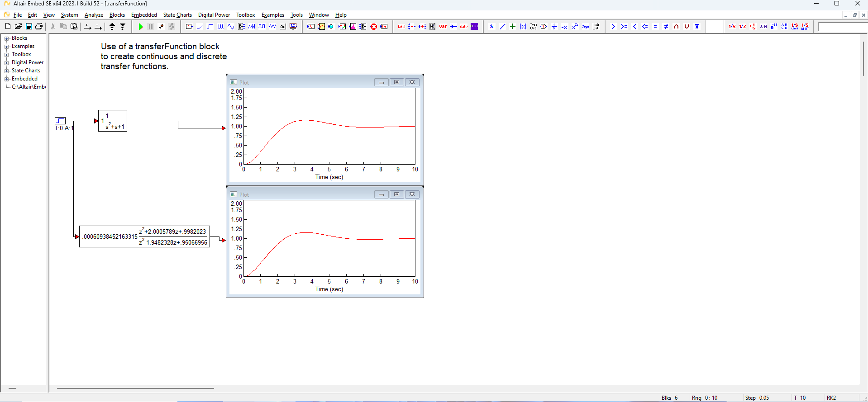Insert a sinusoid block from toolbar
868x402 pixels.
pyautogui.click(x=231, y=27)
